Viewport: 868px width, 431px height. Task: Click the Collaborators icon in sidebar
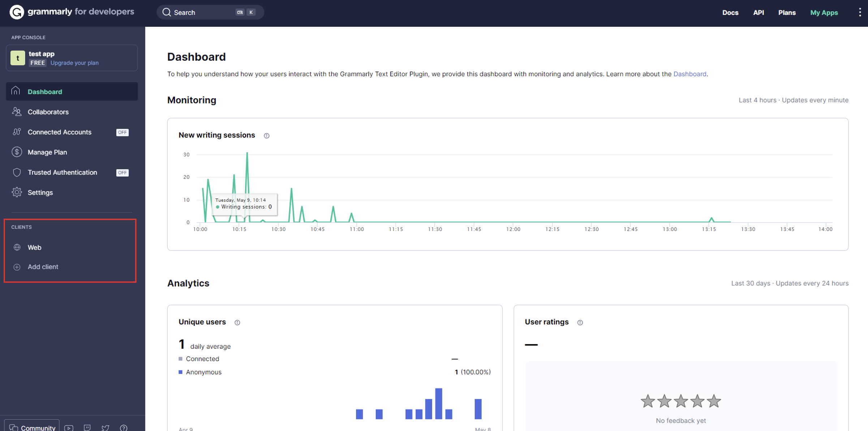(x=16, y=111)
